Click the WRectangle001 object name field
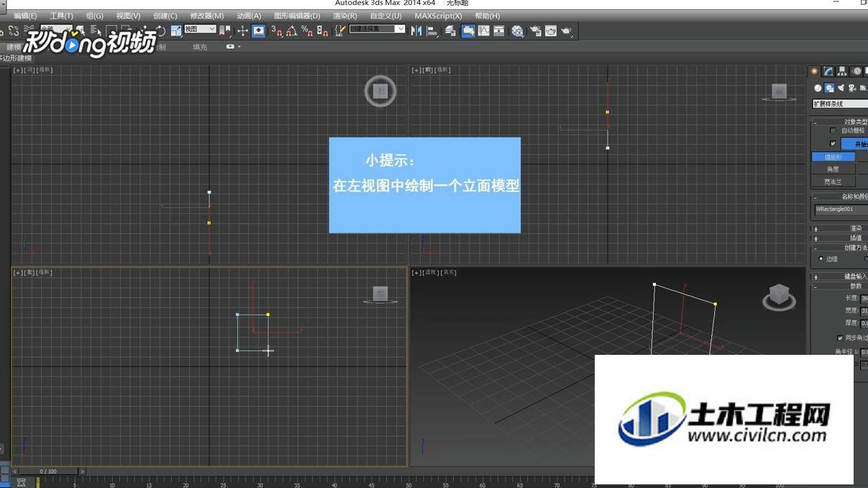868x488 pixels. pyautogui.click(x=841, y=209)
